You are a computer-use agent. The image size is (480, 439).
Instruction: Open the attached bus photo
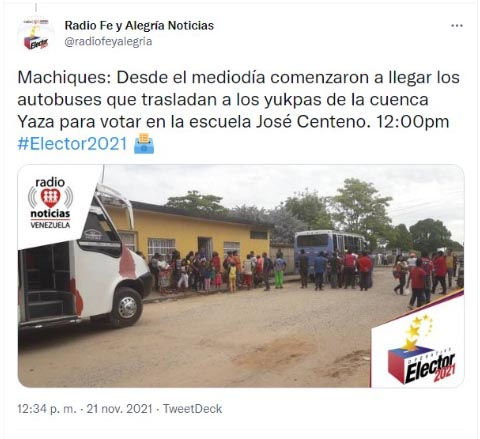(241, 276)
